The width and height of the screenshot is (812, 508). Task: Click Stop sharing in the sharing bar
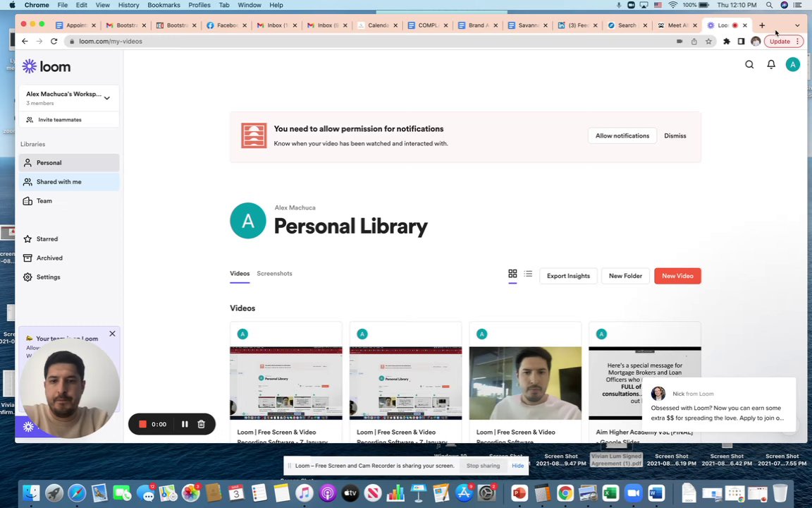(x=483, y=466)
